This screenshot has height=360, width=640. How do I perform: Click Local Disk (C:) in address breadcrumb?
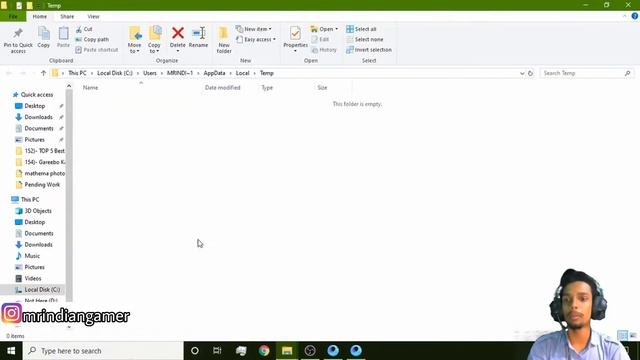coord(115,73)
